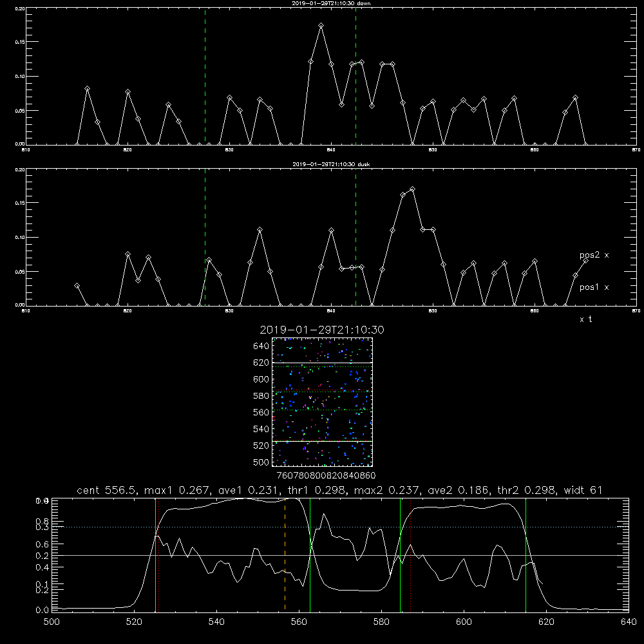Click the '2019-01-29T21:10:30 dusk' plot title
This screenshot has width=644, height=644.
pyautogui.click(x=331, y=164)
